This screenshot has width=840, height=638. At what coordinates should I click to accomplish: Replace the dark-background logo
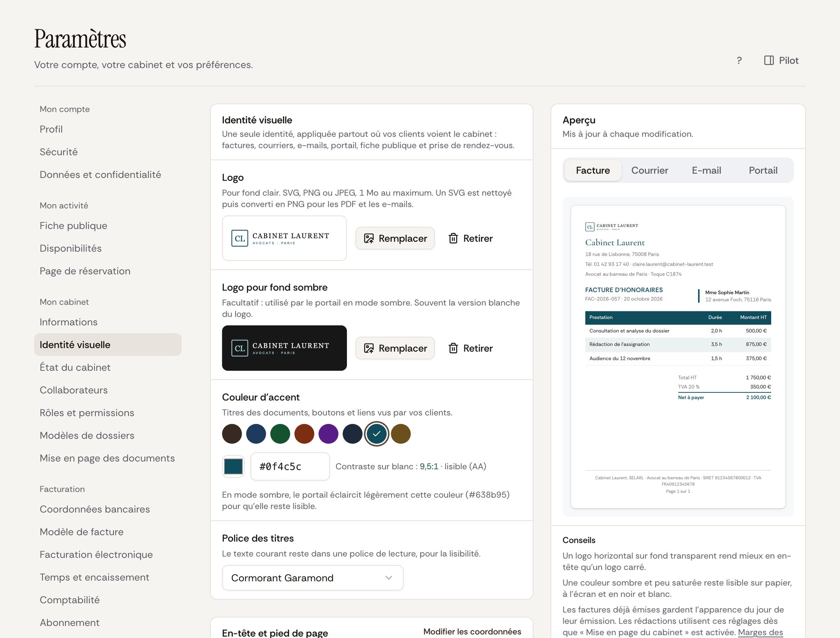pyautogui.click(x=395, y=348)
